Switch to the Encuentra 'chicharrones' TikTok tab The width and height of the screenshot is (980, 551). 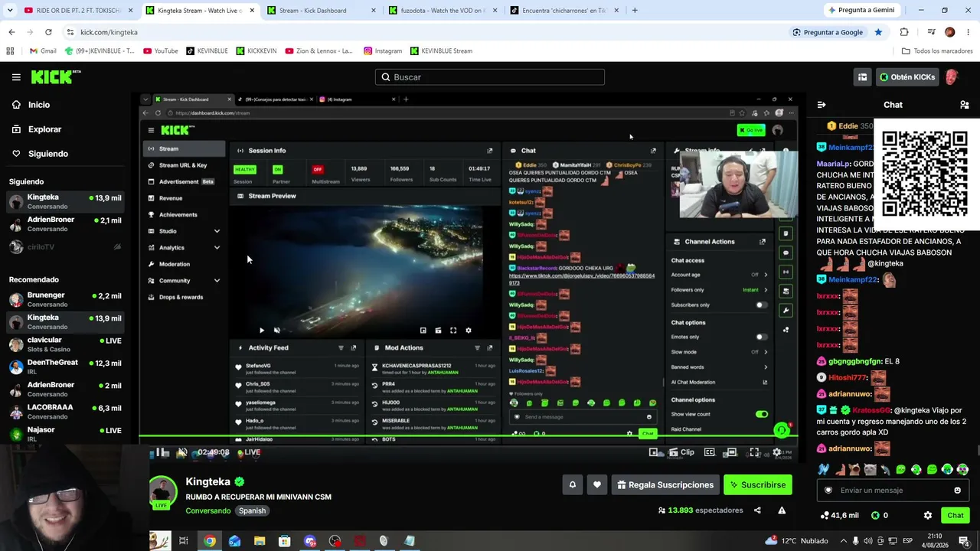(565, 11)
